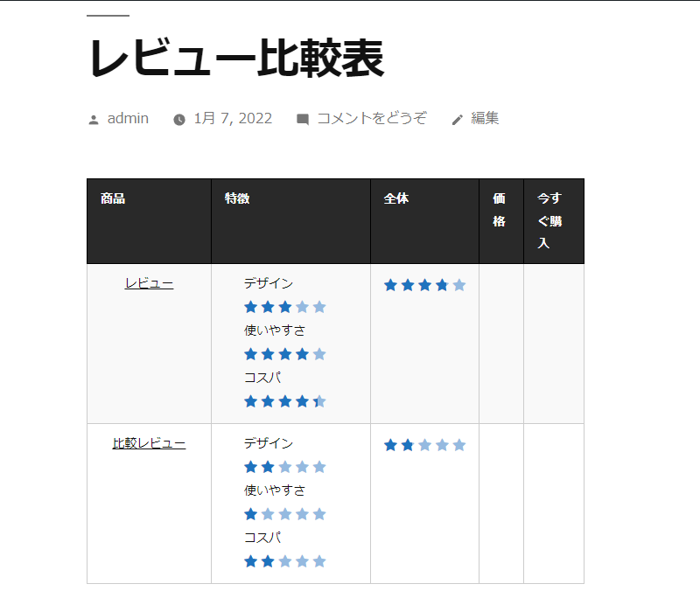Open the 1月 7, 2022 date link
Screen dimensions: 700x598
pos(233,118)
